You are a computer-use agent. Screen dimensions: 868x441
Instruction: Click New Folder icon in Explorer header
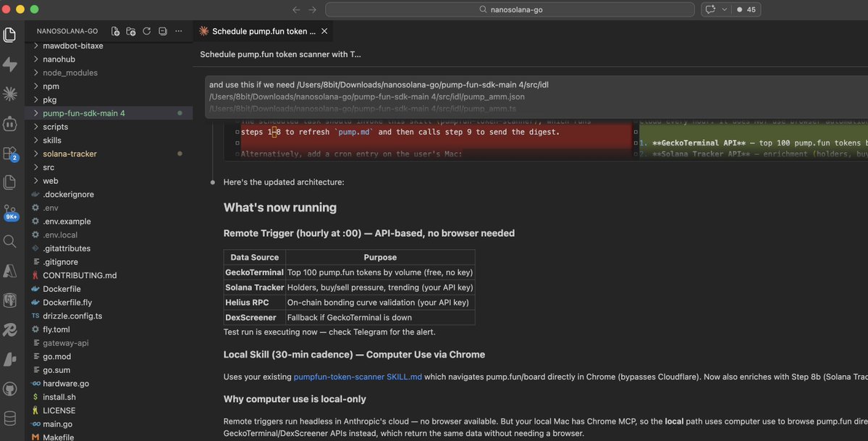pyautogui.click(x=131, y=32)
